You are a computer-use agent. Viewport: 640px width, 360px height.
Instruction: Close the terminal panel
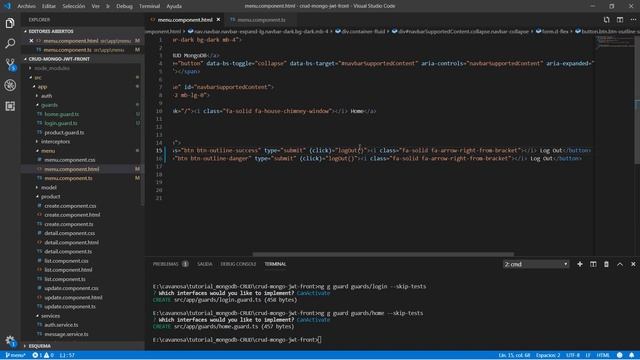(x=633, y=264)
